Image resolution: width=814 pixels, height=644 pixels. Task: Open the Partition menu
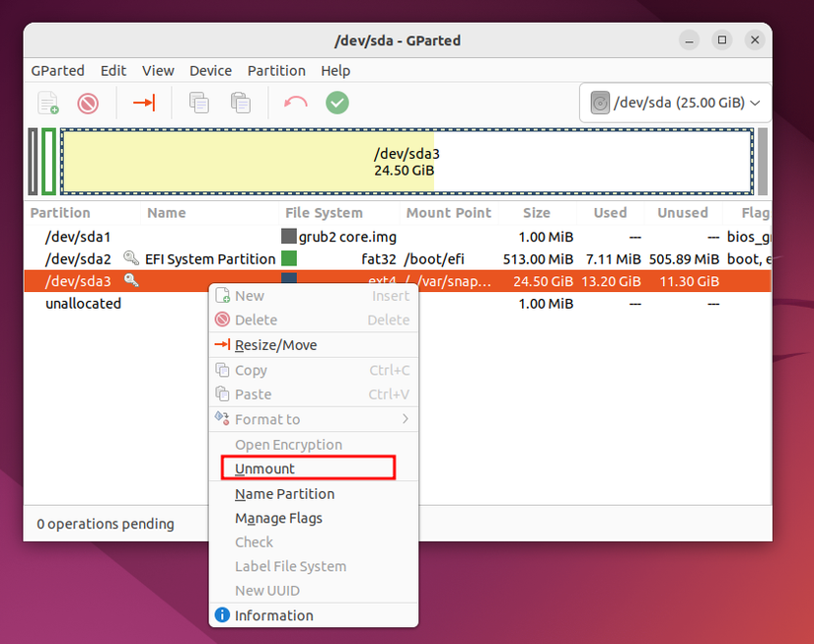276,70
